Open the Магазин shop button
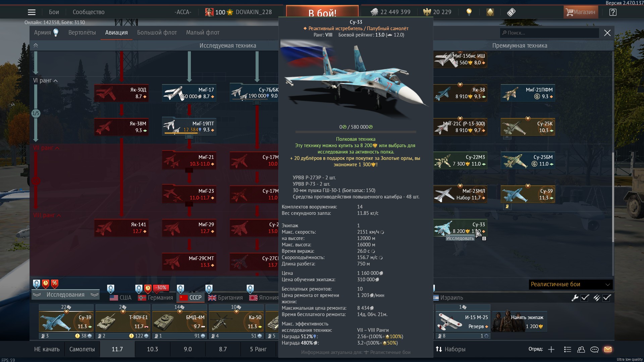Image resolution: width=644 pixels, height=362 pixels. pyautogui.click(x=581, y=12)
